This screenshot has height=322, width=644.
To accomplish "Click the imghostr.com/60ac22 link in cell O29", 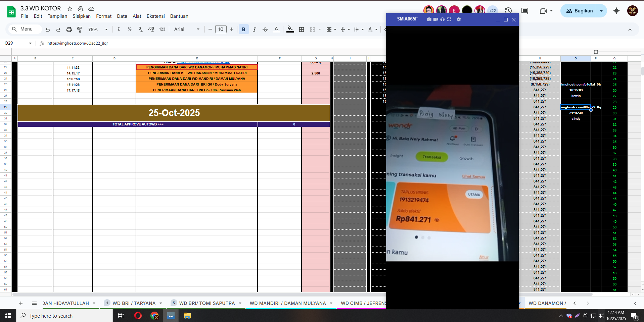I will coord(581,107).
